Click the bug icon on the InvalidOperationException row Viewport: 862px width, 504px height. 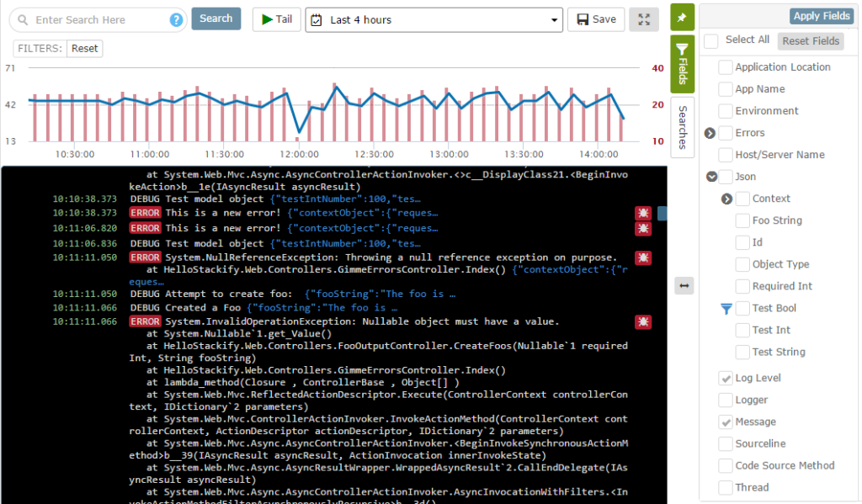[x=642, y=321]
